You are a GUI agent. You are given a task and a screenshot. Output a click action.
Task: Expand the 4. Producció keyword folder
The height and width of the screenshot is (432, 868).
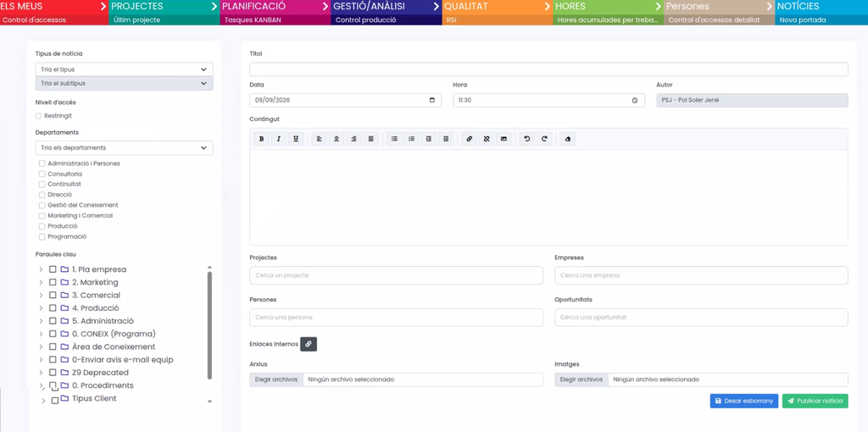click(41, 308)
